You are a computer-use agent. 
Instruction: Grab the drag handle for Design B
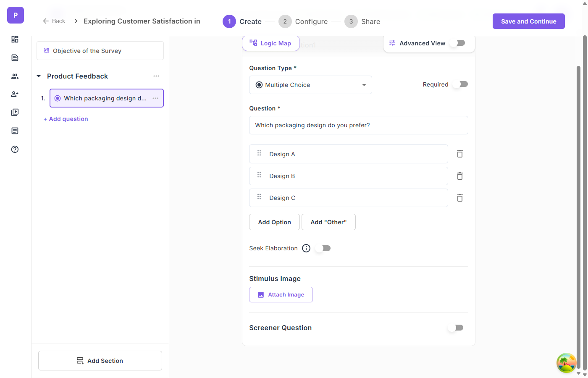point(259,175)
